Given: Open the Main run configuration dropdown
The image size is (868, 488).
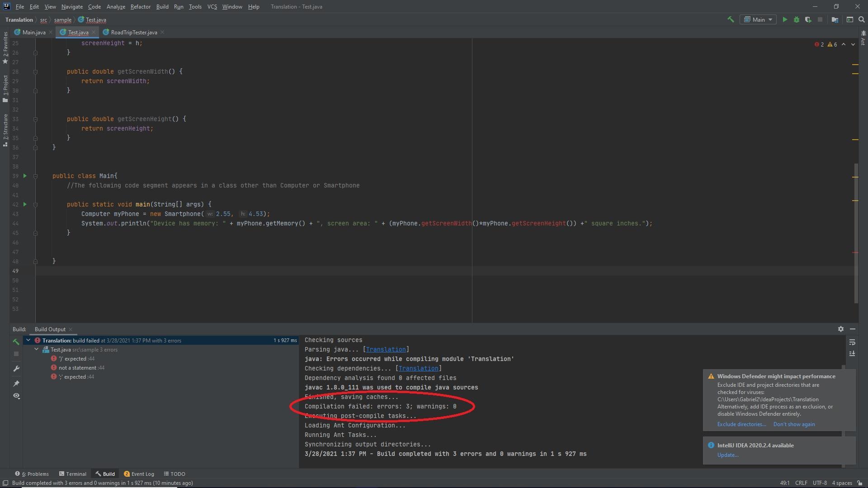Looking at the screenshot, I should coord(759,19).
